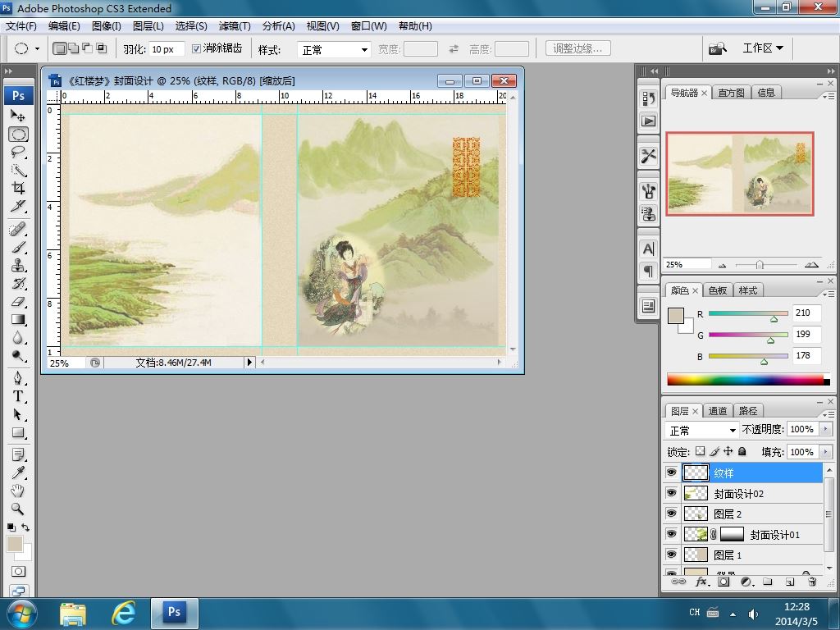Click the add layer style fx icon
This screenshot has height=630, width=840.
point(701,582)
